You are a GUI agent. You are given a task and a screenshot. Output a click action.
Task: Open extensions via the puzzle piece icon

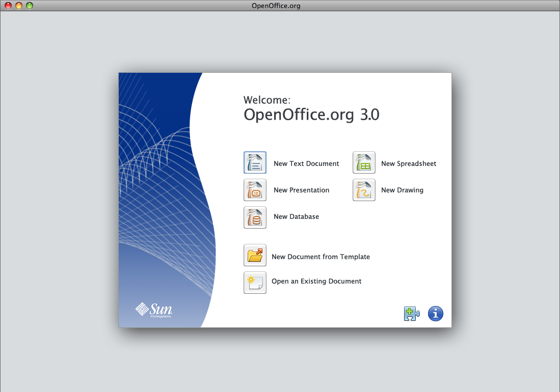coord(411,314)
